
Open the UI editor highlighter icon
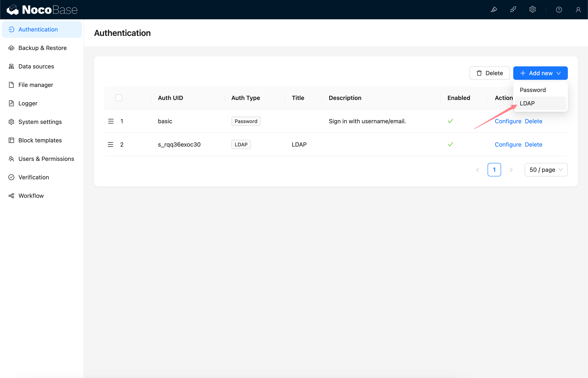494,10
